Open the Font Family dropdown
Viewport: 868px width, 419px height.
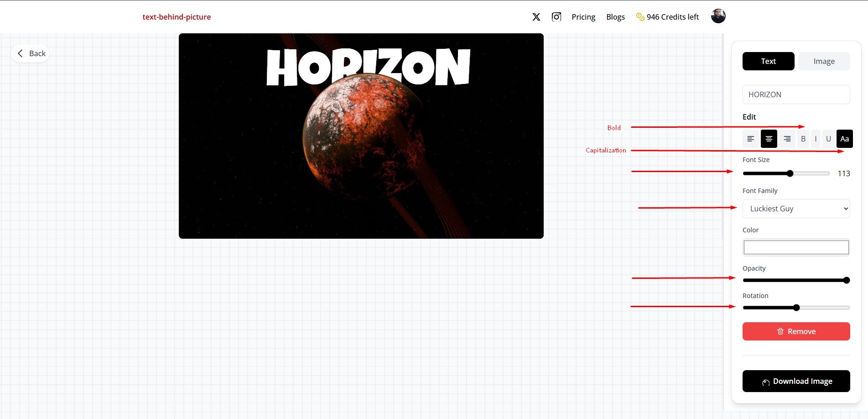[796, 209]
